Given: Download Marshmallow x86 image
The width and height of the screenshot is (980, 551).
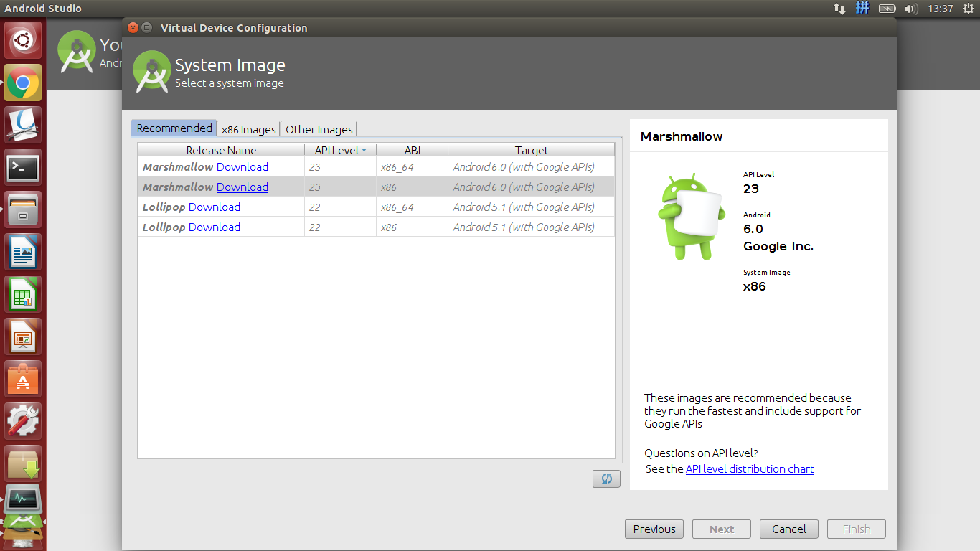Looking at the screenshot, I should coord(242,187).
